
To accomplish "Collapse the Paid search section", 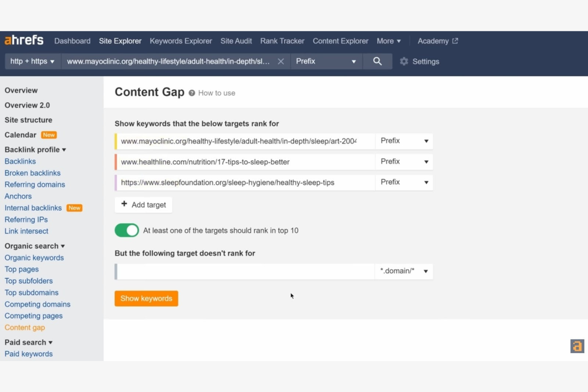I will pyautogui.click(x=29, y=342).
